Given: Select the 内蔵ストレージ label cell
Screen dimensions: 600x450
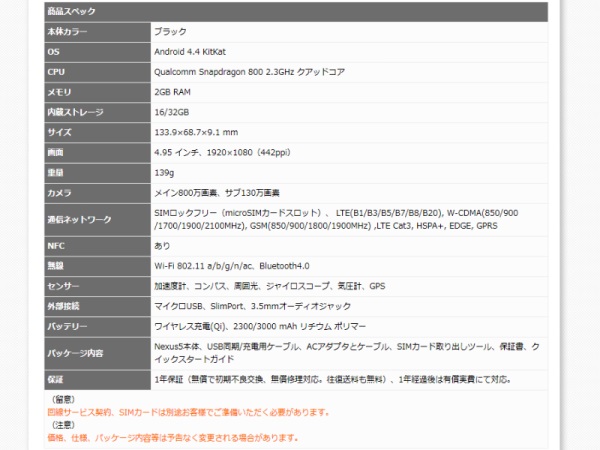Looking at the screenshot, I should coord(74,112).
